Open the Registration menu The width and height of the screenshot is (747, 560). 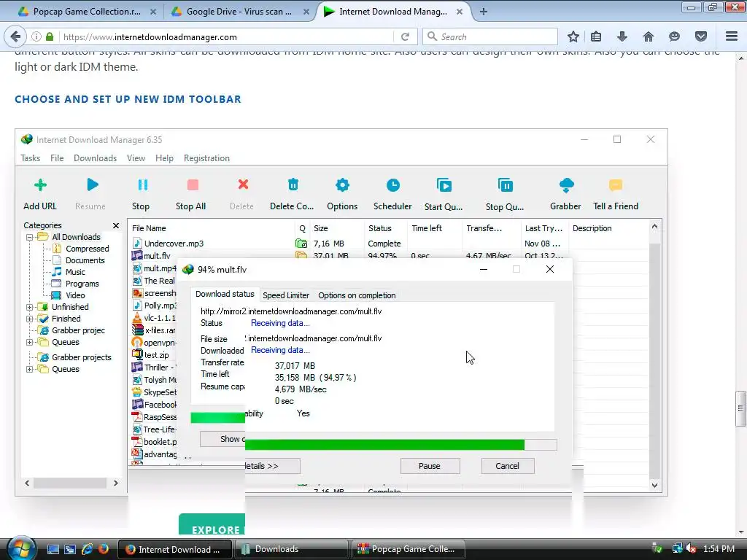point(206,158)
